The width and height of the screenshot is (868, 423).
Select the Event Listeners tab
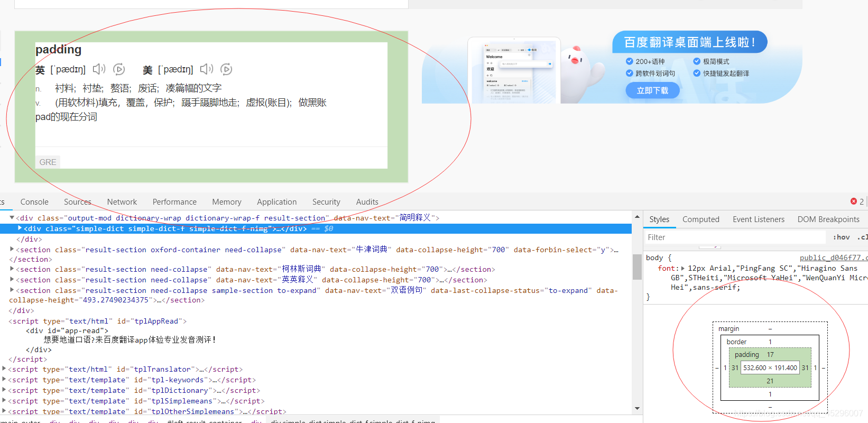[x=759, y=219]
